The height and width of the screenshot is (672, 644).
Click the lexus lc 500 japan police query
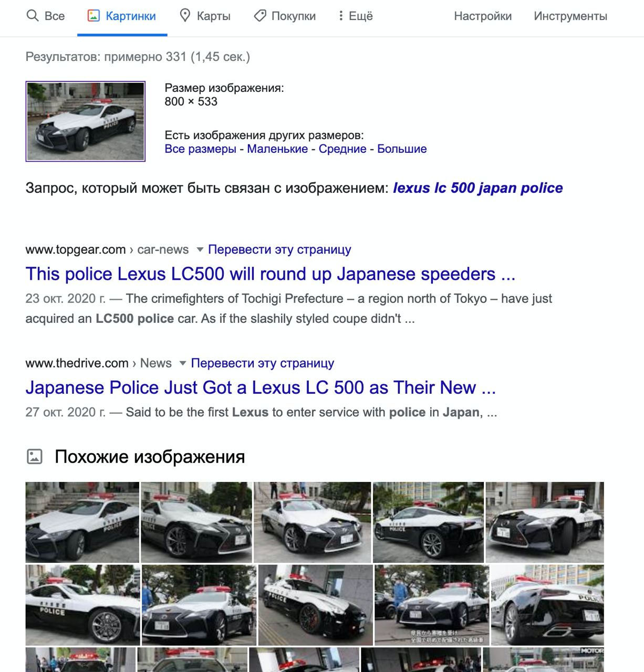click(x=478, y=188)
